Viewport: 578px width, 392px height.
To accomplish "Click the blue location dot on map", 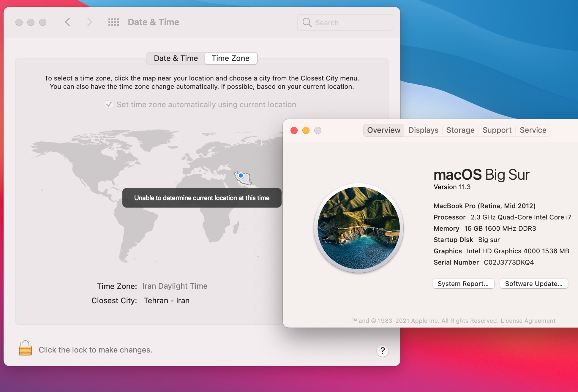I will tap(241, 176).
